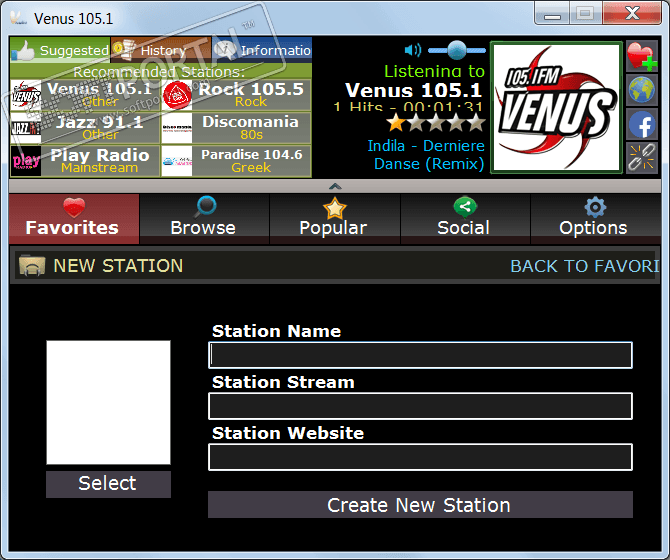Switch to Popular tab
The width and height of the screenshot is (670, 560).
pos(335,219)
